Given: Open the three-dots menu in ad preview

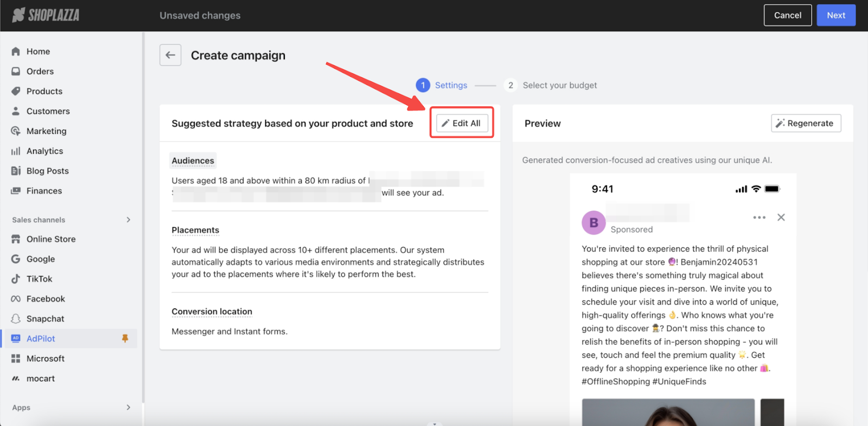Looking at the screenshot, I should click(759, 217).
